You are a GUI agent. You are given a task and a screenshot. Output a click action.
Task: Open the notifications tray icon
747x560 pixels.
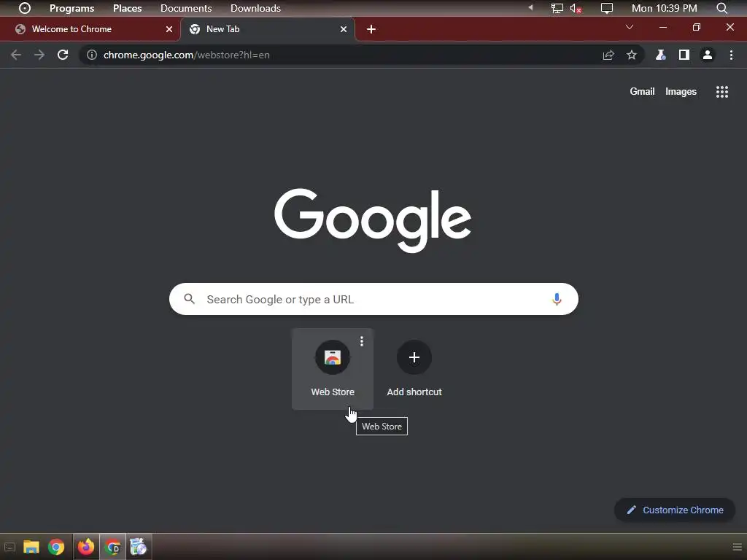pos(606,8)
